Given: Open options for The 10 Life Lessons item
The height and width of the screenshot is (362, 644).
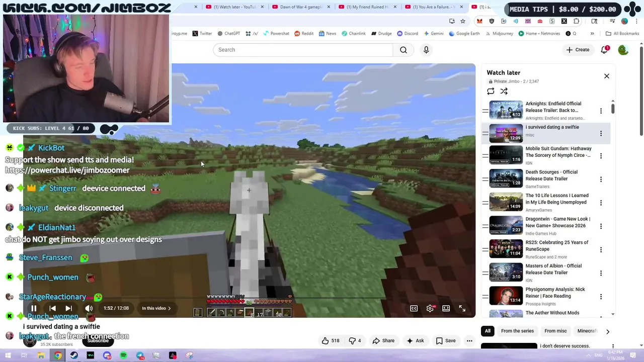Looking at the screenshot, I should (x=601, y=203).
